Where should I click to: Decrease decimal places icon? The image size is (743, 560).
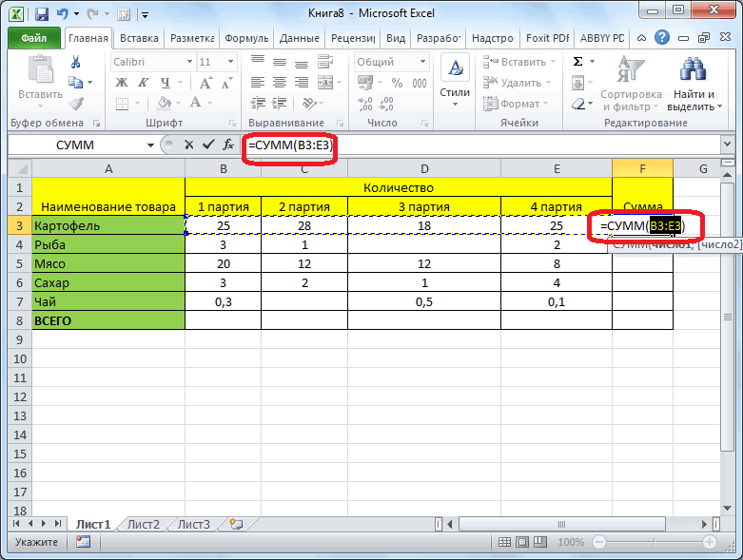(386, 104)
